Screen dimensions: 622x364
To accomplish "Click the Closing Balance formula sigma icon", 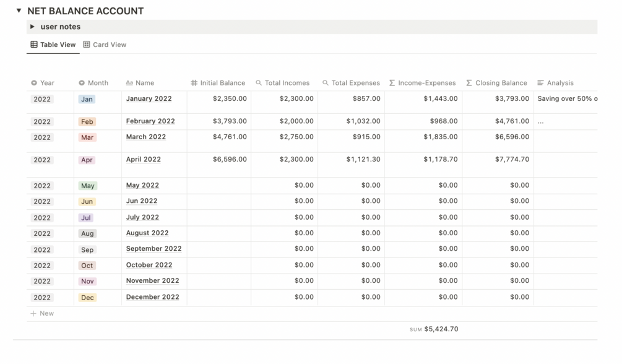I will tap(469, 83).
